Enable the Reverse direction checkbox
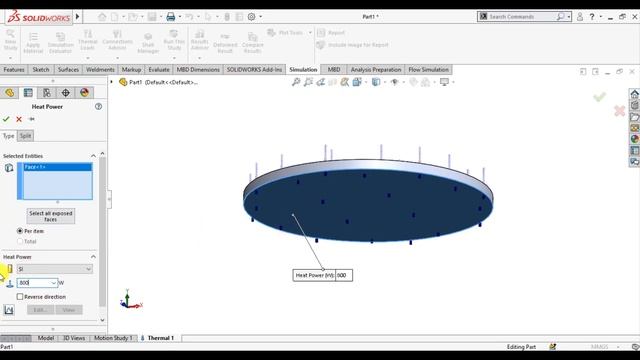Image resolution: width=640 pixels, height=360 pixels. [20, 297]
